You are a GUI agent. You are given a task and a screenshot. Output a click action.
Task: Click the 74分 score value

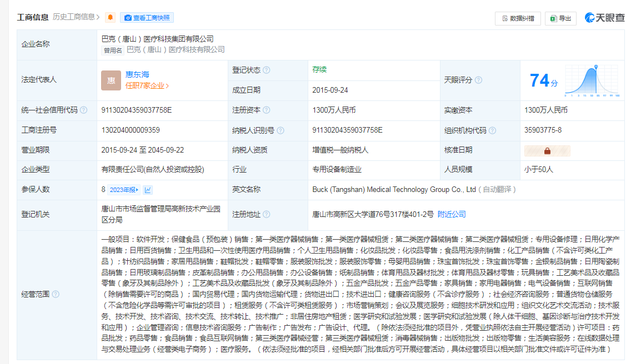tap(544, 80)
